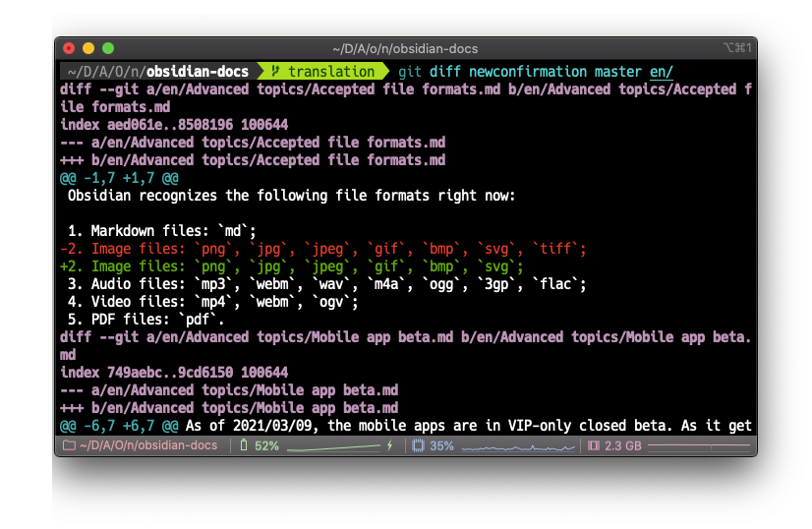This screenshot has height=529, width=812.
Task: Click the added green Image files line
Action: pyautogui.click(x=292, y=266)
